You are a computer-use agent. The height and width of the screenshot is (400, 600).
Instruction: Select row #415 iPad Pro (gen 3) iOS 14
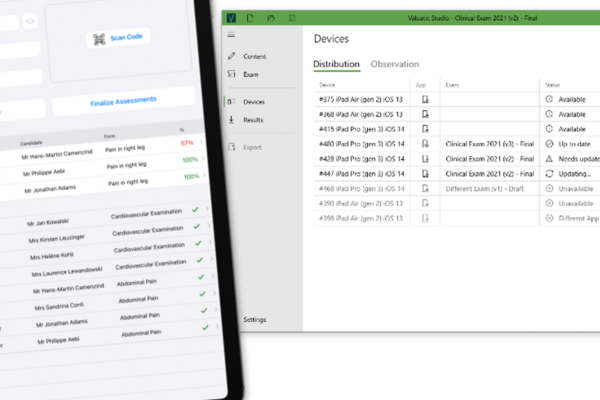457,129
